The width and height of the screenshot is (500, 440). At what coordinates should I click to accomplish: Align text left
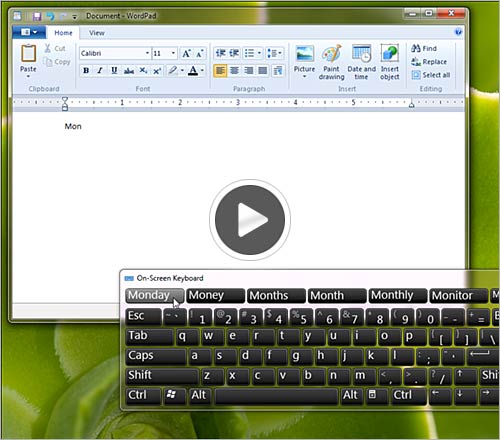tap(220, 71)
